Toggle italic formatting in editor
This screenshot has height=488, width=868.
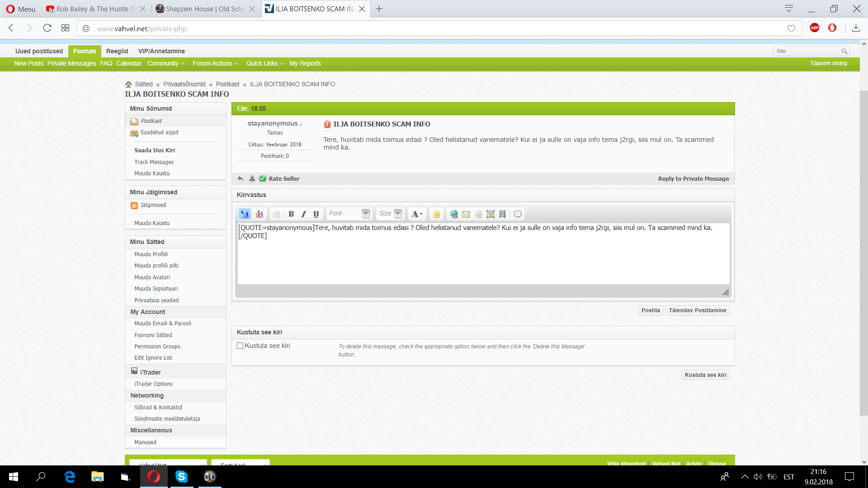(x=303, y=214)
